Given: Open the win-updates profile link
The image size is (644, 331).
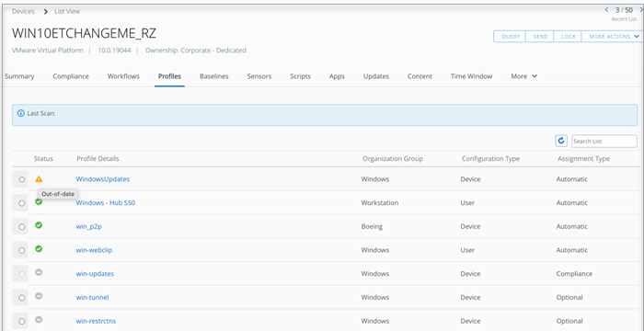Looking at the screenshot, I should point(95,274).
